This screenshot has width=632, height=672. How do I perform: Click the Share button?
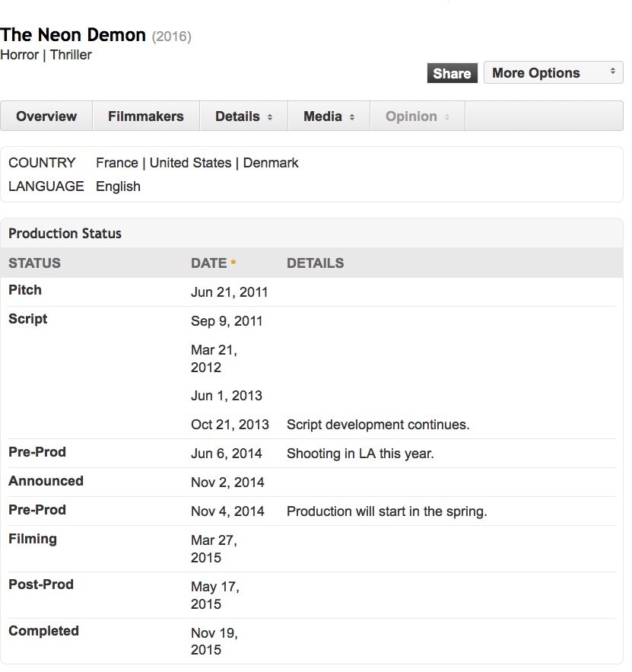pyautogui.click(x=452, y=73)
